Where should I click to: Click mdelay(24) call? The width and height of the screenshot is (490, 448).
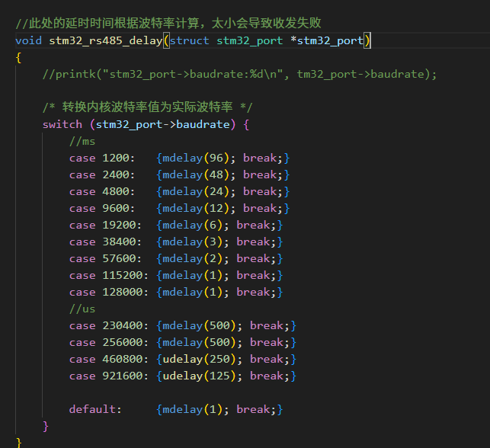click(x=197, y=191)
